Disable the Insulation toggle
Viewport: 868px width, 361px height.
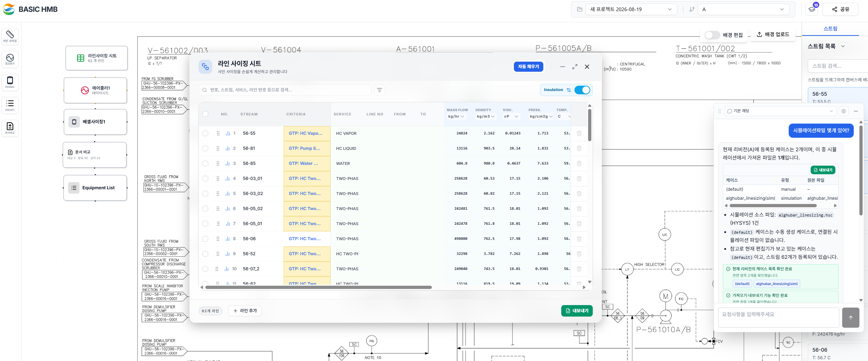pos(582,90)
